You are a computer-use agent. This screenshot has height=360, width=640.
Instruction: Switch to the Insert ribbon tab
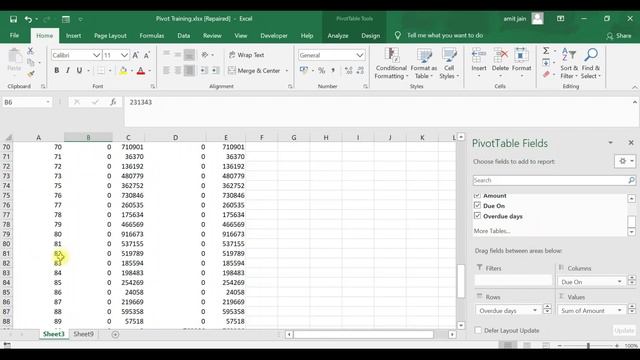73,36
